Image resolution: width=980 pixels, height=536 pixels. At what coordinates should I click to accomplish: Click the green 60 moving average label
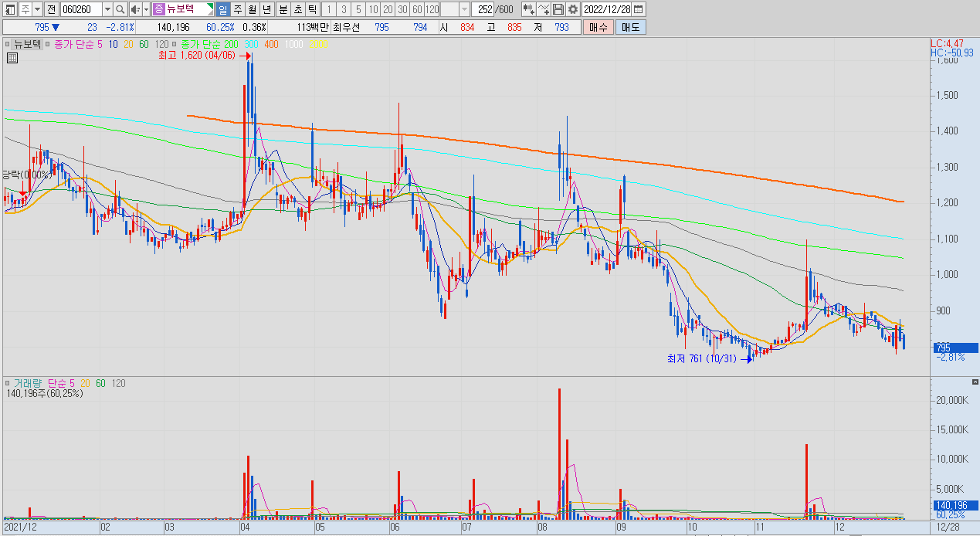[x=144, y=45]
